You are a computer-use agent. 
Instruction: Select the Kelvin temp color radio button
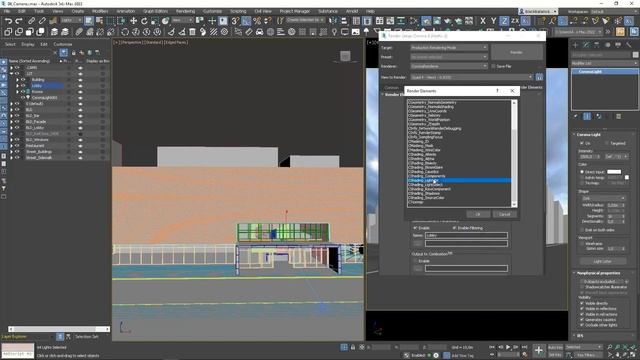(582, 178)
